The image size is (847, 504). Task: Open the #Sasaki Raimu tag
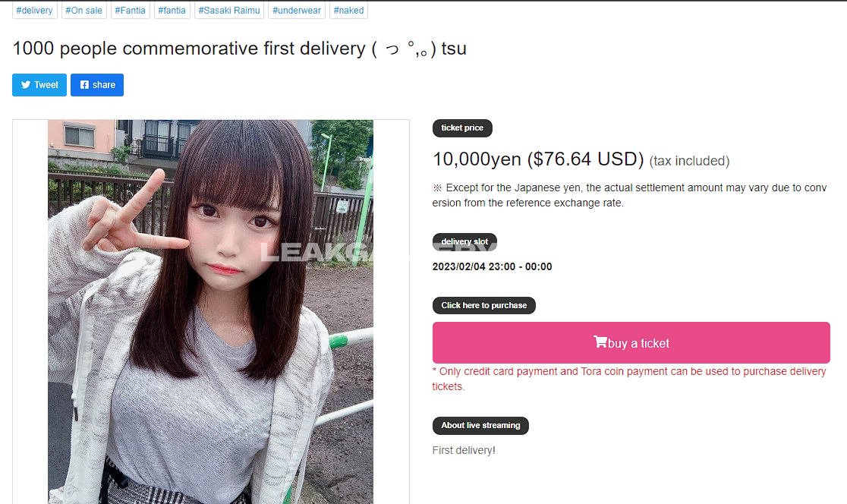[x=229, y=11]
